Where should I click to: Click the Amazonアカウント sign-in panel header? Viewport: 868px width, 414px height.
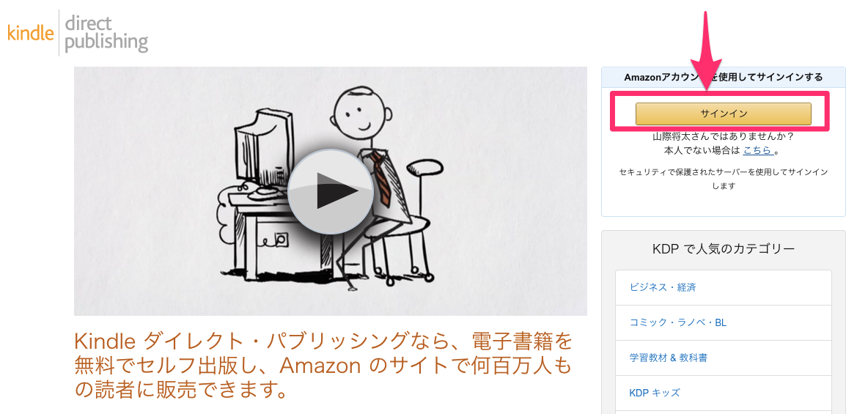coord(723,78)
